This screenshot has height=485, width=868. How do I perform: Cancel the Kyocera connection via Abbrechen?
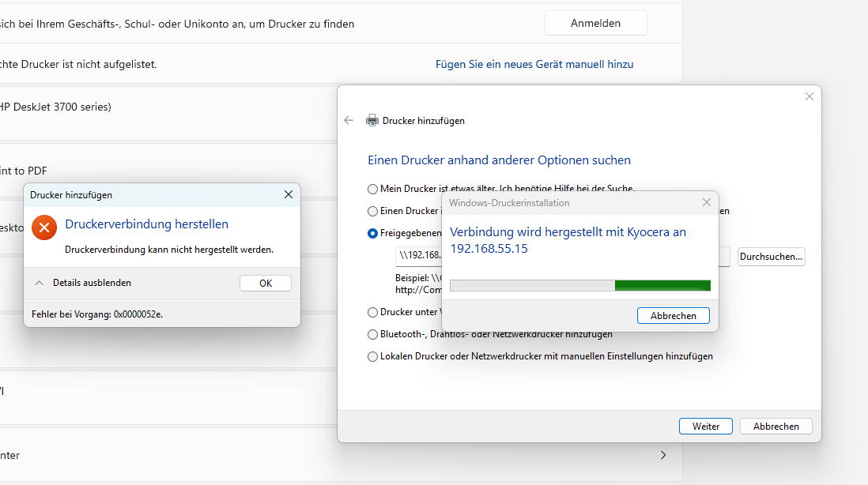click(x=673, y=315)
